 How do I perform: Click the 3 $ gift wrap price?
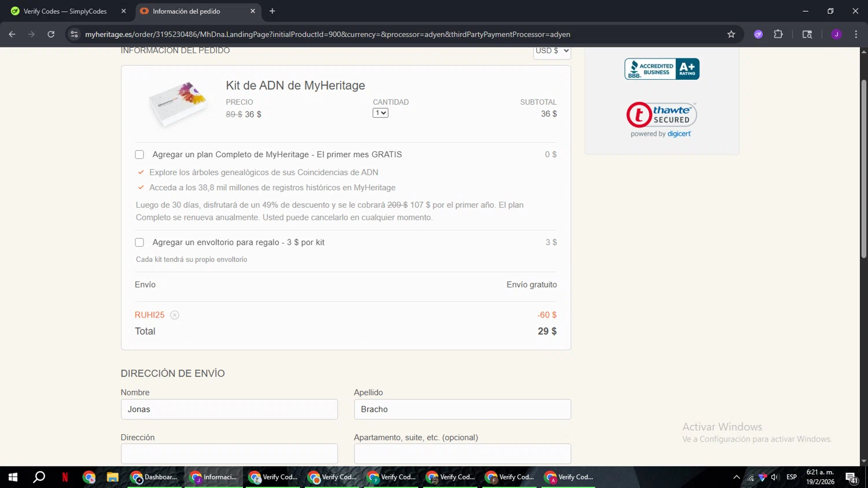pyautogui.click(x=551, y=242)
